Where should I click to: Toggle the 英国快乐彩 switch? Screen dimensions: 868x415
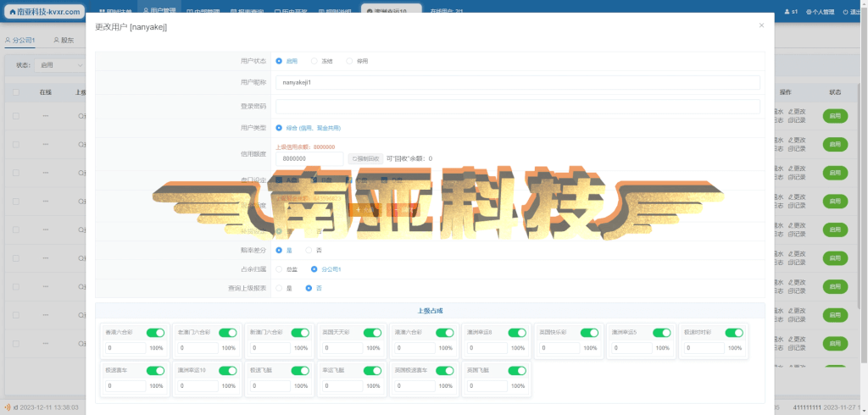(x=590, y=333)
